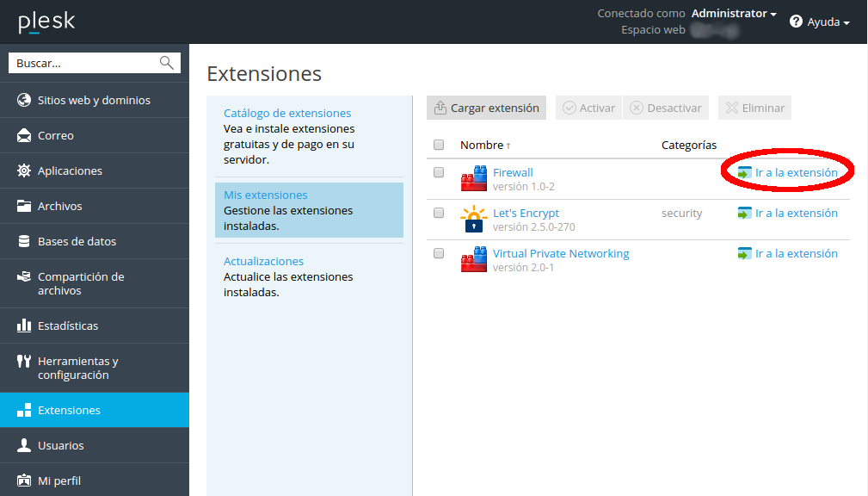Toggle the select-all checkbox in header
Screen dimensions: 868x496
[x=439, y=145]
